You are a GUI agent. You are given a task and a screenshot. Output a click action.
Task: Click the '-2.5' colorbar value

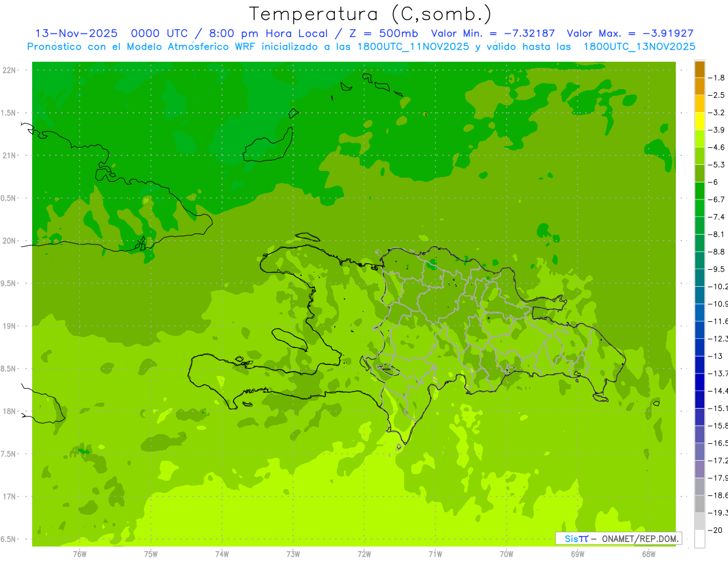tap(717, 95)
